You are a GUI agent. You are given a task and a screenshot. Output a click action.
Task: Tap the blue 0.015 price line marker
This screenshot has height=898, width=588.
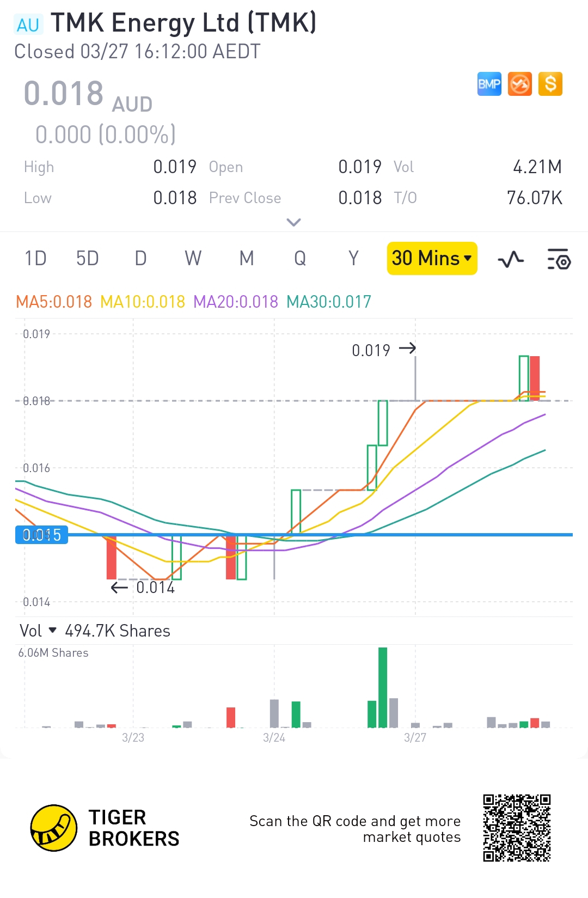pyautogui.click(x=42, y=535)
